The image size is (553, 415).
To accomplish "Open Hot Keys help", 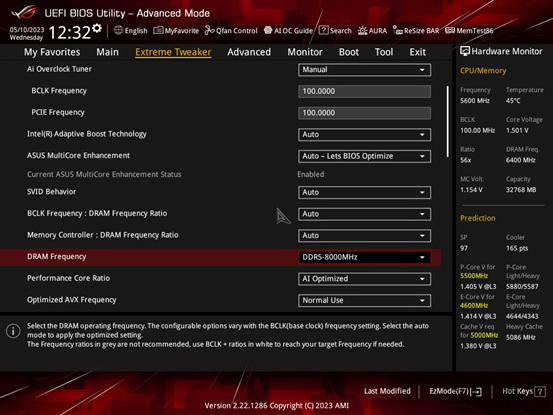I will [x=524, y=391].
